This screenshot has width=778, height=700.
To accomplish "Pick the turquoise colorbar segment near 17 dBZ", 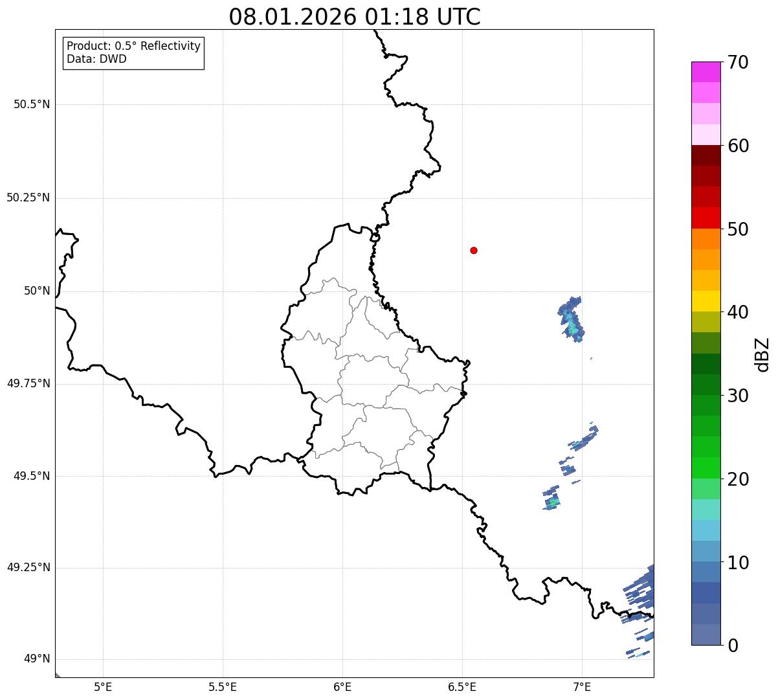I will tap(706, 510).
